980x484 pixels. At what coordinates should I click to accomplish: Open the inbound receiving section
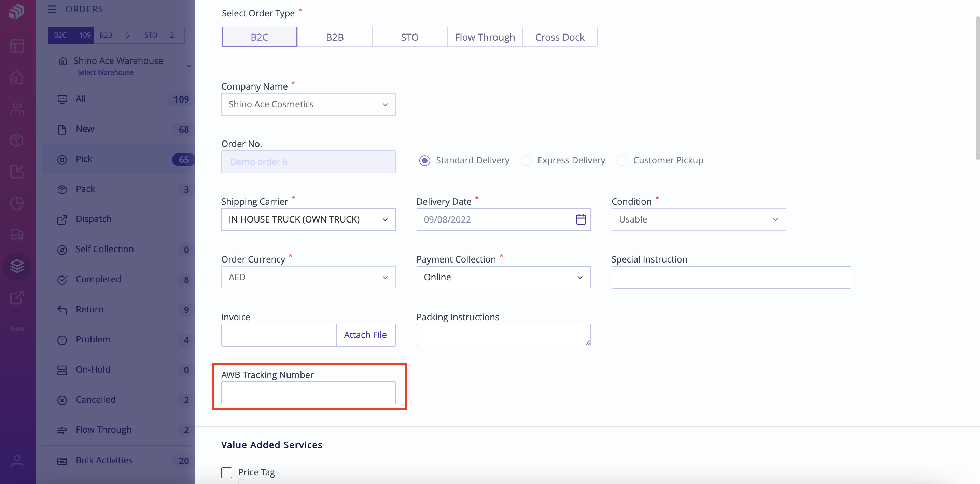[17, 172]
